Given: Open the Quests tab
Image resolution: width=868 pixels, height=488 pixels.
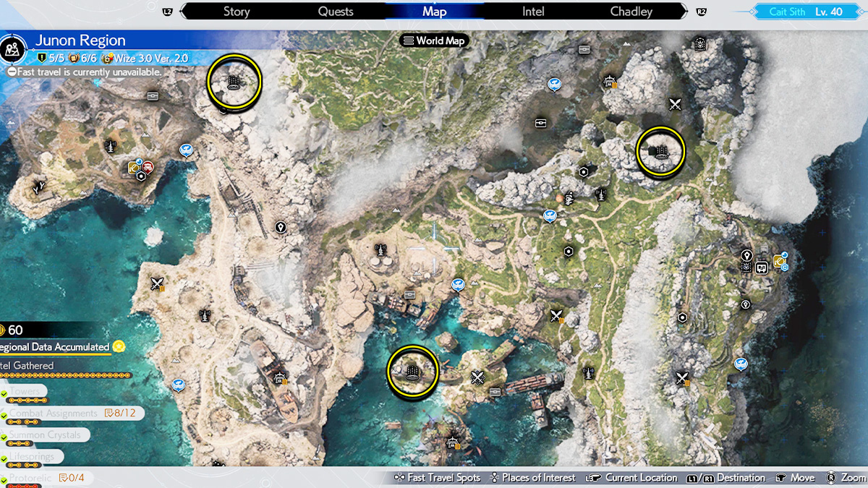Looking at the screenshot, I should coord(336,12).
